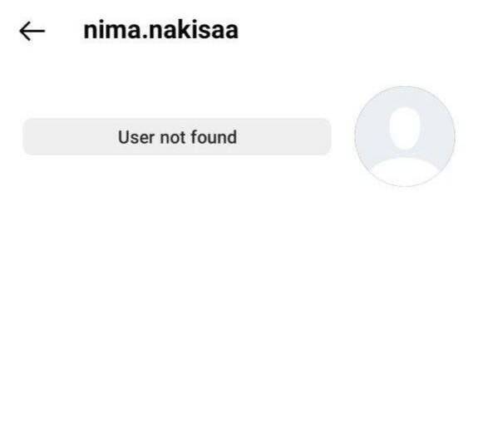The width and height of the screenshot is (478, 448).
Task: Return to previous screen via arrow
Action: pyautogui.click(x=32, y=31)
